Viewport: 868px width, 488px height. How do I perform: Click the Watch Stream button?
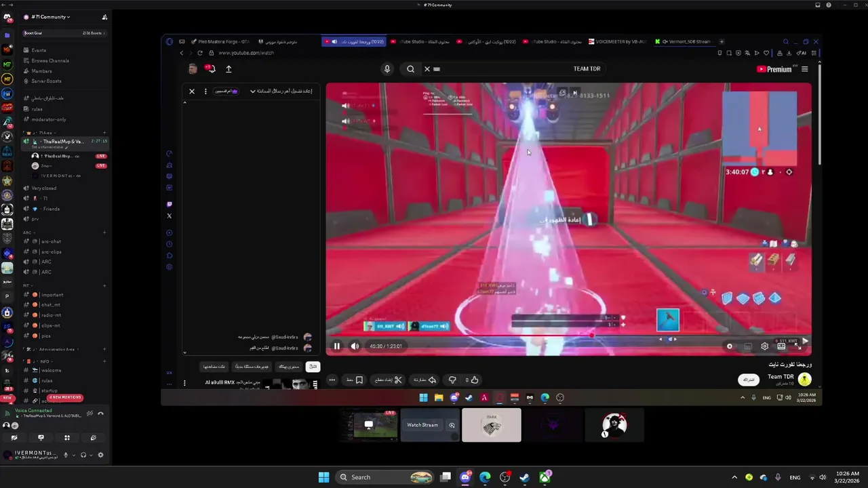click(422, 425)
